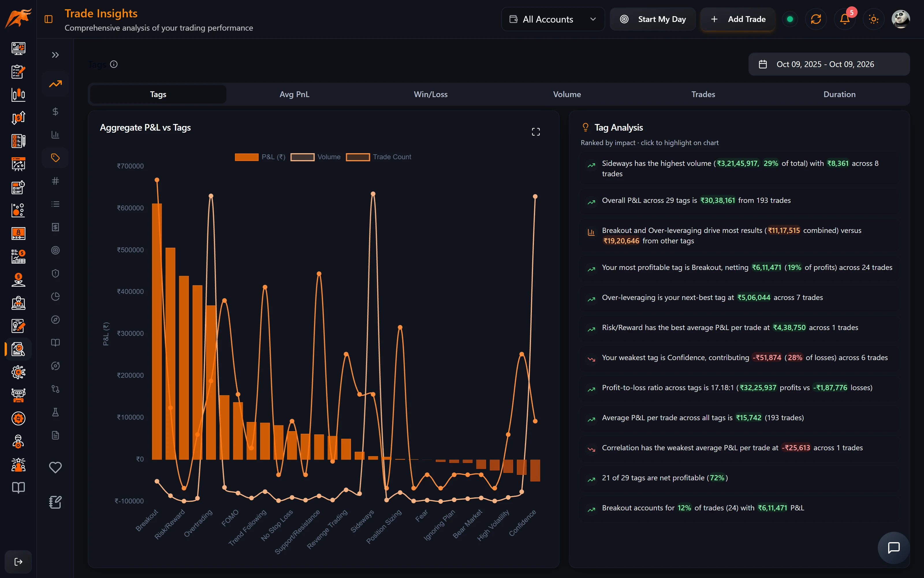
Task: Open the notifications bell with 5 badge
Action: point(845,19)
